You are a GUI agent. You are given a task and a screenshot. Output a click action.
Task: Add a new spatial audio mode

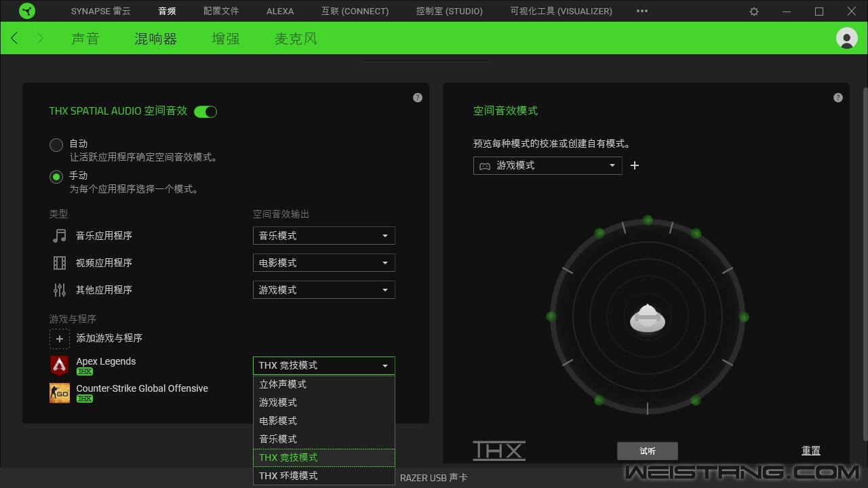click(635, 165)
